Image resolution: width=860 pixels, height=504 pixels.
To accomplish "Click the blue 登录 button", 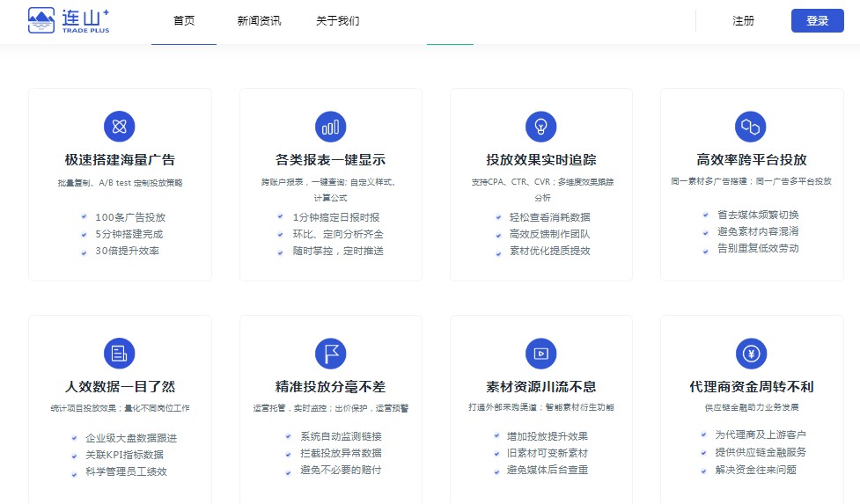I will point(817,21).
